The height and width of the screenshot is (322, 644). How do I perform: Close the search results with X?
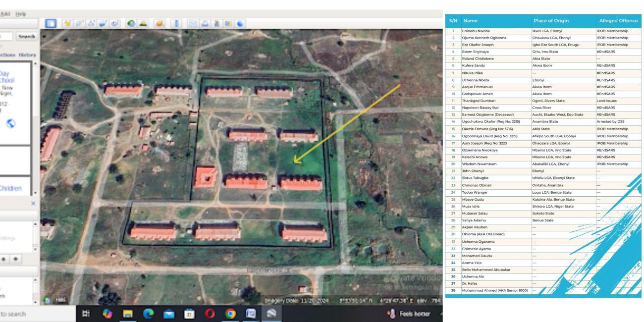point(34,203)
